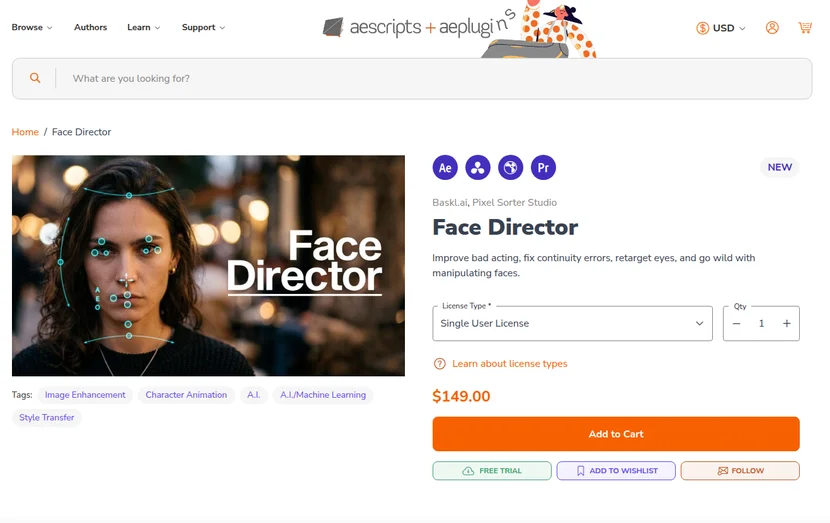Click the Home breadcrumb link

click(x=25, y=132)
